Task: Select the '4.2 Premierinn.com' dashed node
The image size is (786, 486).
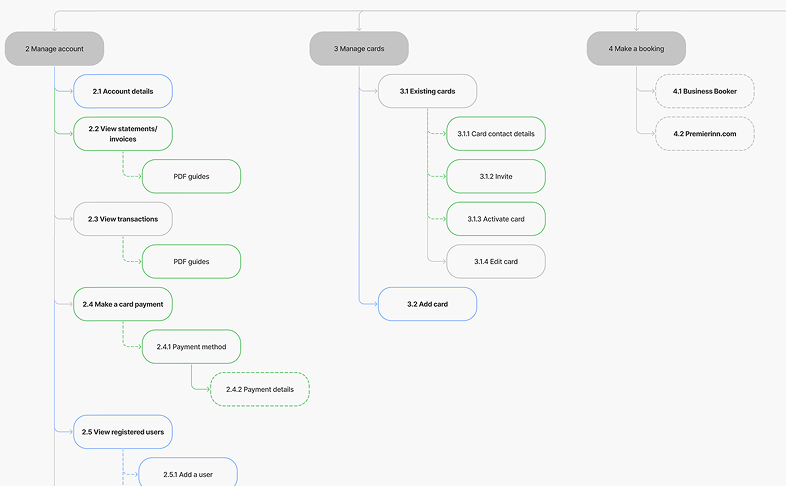Action: pos(704,133)
